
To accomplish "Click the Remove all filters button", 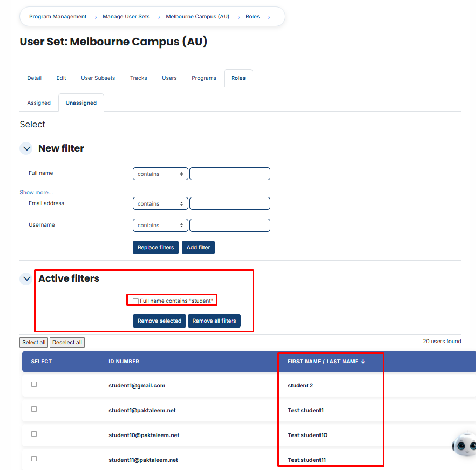I will pos(214,321).
